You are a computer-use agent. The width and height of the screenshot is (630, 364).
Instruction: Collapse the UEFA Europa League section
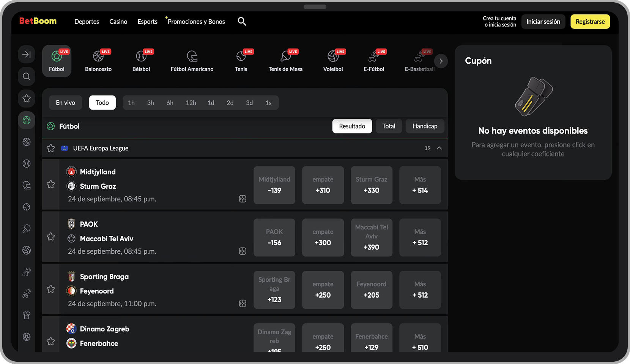pyautogui.click(x=439, y=148)
